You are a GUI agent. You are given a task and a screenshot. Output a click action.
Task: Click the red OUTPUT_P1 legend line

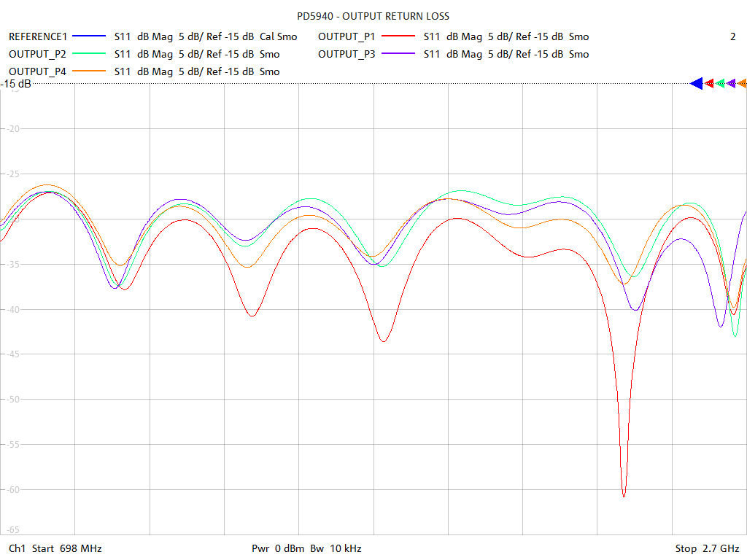[x=399, y=36]
